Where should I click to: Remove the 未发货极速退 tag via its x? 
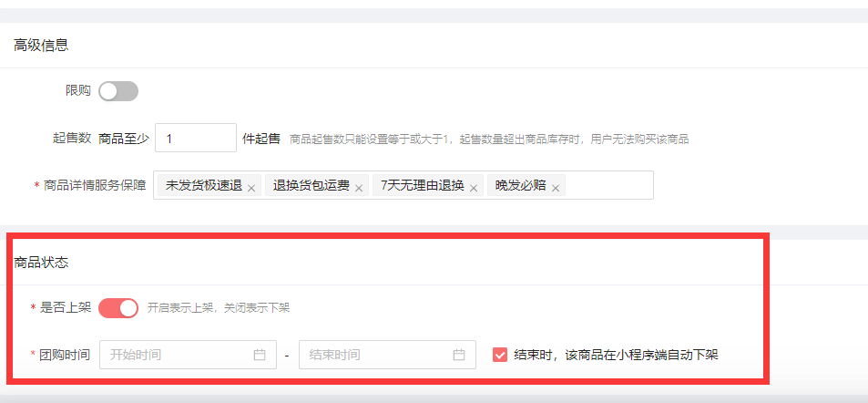(x=250, y=189)
